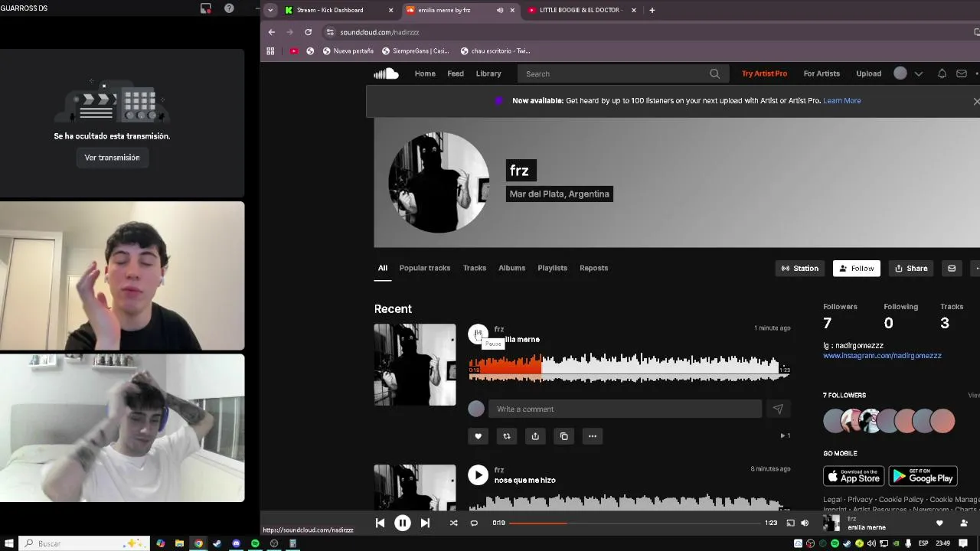980x551 pixels.
Task: Open the Library page
Action: [x=488, y=73]
